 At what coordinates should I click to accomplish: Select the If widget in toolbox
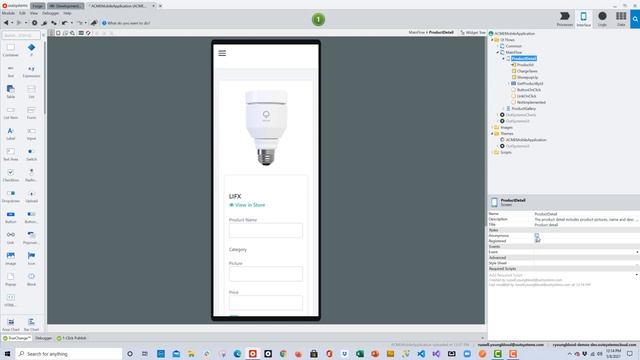click(31, 51)
